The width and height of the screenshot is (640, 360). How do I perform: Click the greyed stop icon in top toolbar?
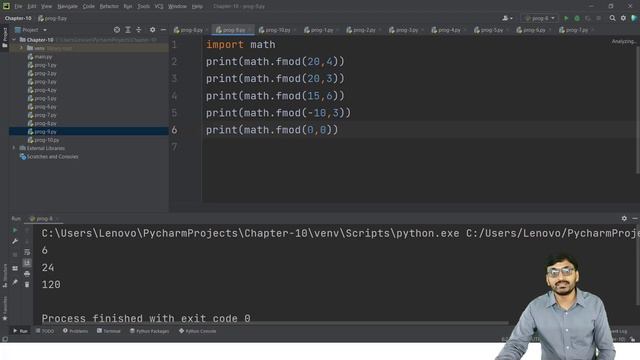tap(598, 18)
